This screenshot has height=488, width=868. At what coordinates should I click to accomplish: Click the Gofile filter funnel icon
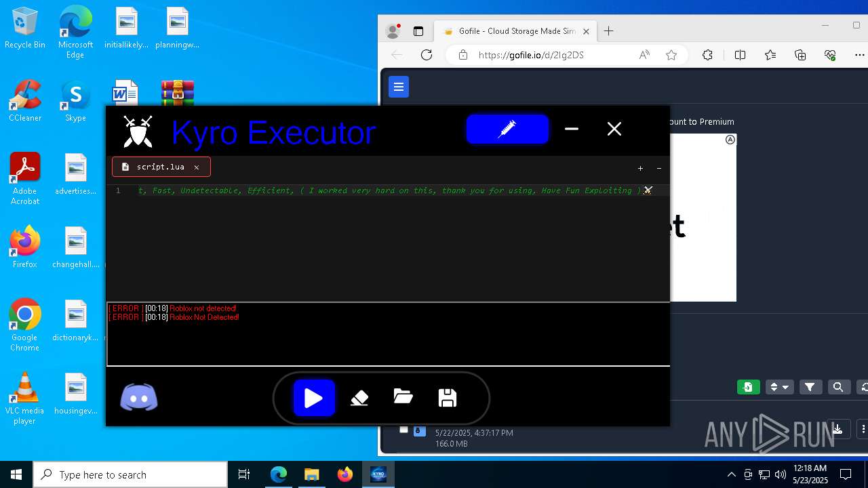tap(810, 387)
